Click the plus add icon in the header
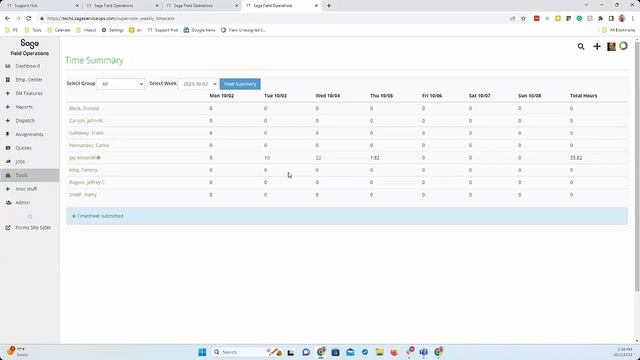 point(597,47)
